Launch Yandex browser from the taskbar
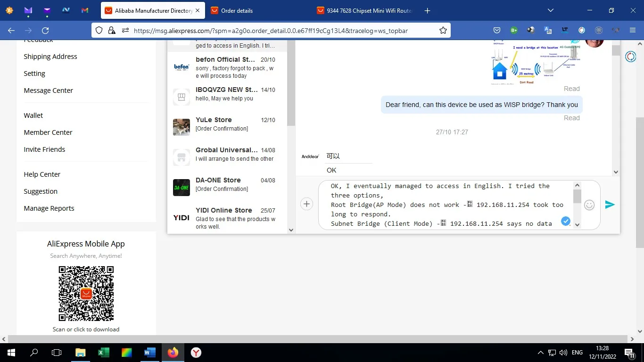Viewport: 644px width, 362px height. (x=196, y=353)
